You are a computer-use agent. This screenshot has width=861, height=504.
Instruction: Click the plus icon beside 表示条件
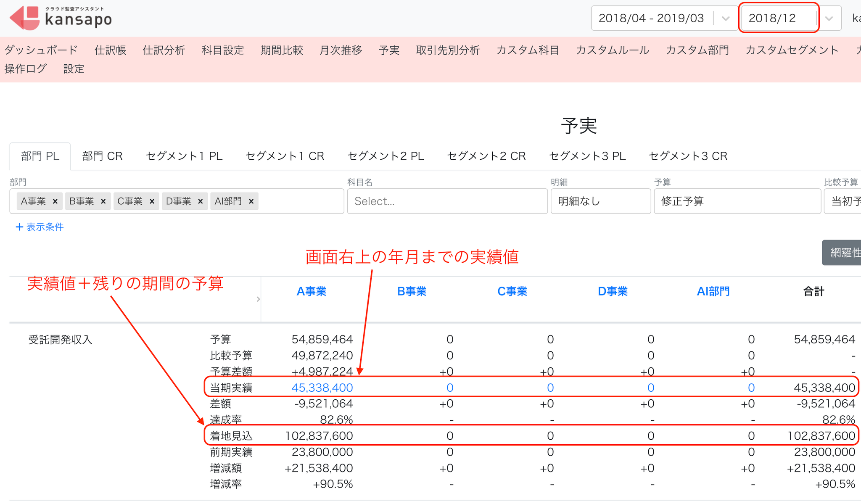pyautogui.click(x=19, y=227)
